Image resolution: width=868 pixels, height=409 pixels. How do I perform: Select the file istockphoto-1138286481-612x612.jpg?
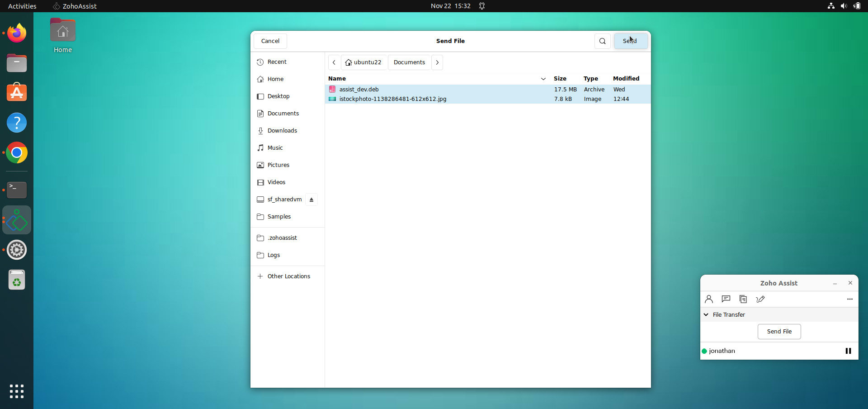coord(392,99)
